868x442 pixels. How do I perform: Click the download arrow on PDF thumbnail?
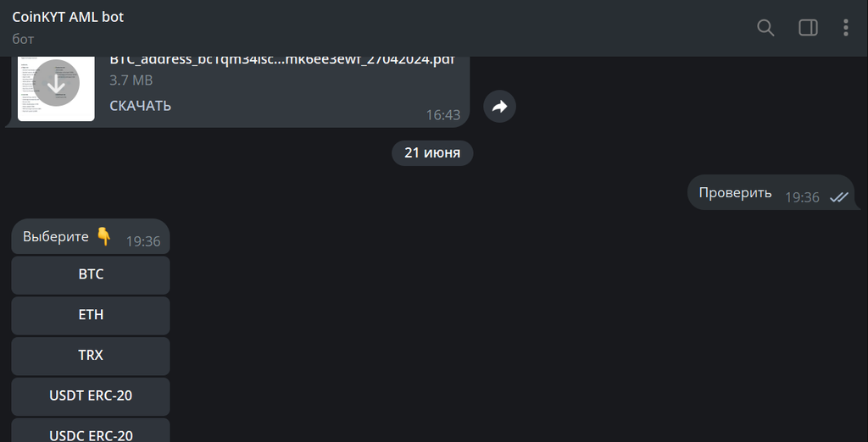click(57, 84)
